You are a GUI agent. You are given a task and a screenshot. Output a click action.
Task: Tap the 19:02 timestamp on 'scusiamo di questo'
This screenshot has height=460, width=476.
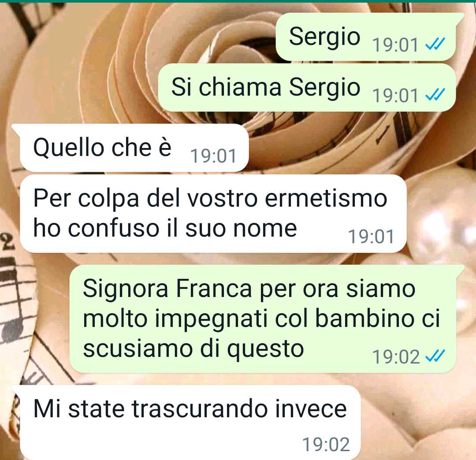click(x=396, y=357)
